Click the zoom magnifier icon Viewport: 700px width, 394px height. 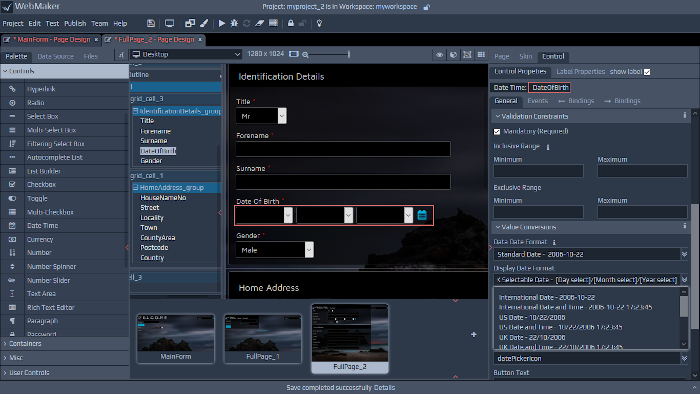tap(305, 54)
